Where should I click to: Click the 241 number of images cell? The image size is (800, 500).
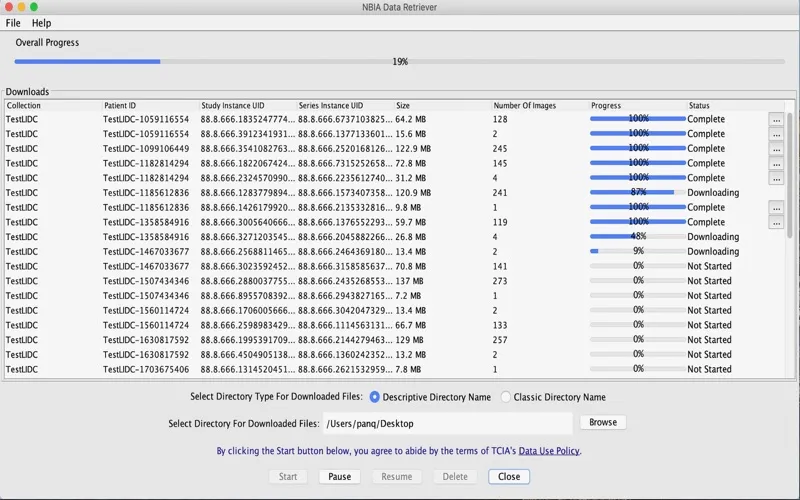500,193
